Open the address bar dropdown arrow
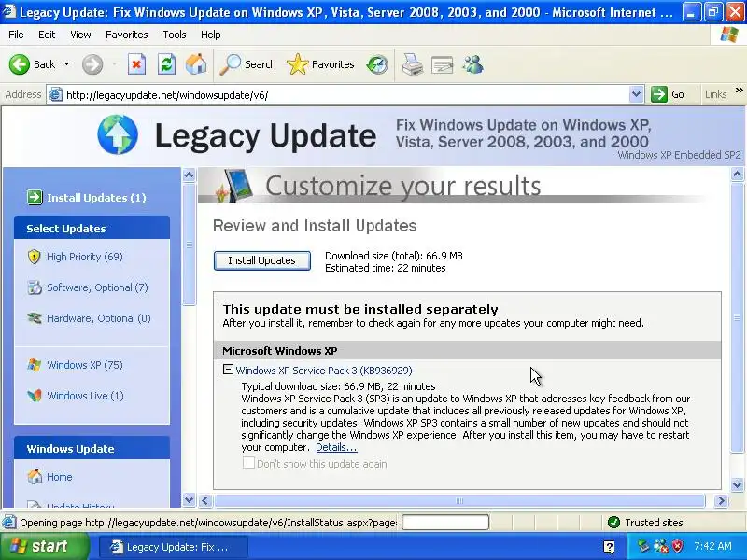The height and width of the screenshot is (560, 747). tap(636, 94)
